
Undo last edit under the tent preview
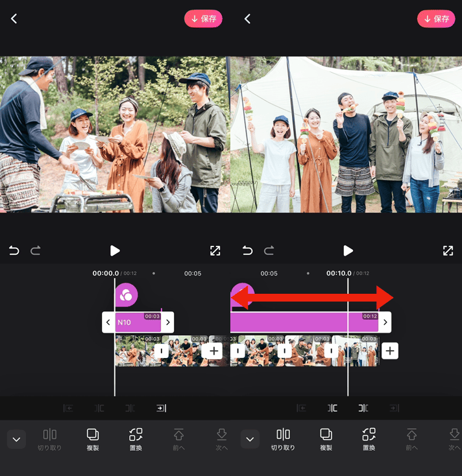(247, 251)
